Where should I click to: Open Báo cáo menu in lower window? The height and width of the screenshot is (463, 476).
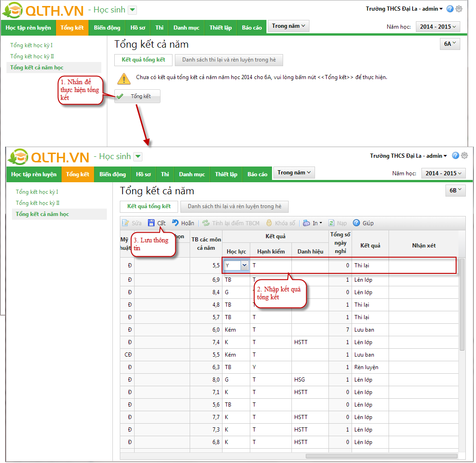[257, 174]
